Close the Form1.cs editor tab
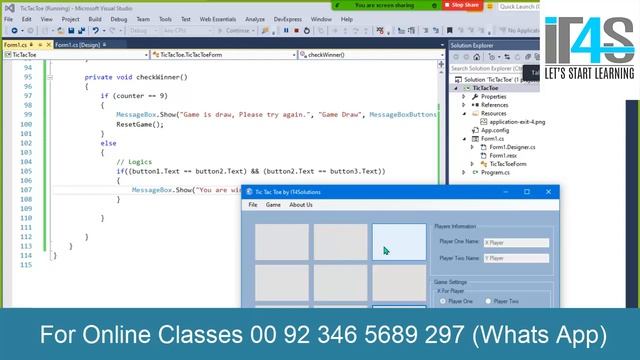This screenshot has width=640, height=360. pos(49,44)
